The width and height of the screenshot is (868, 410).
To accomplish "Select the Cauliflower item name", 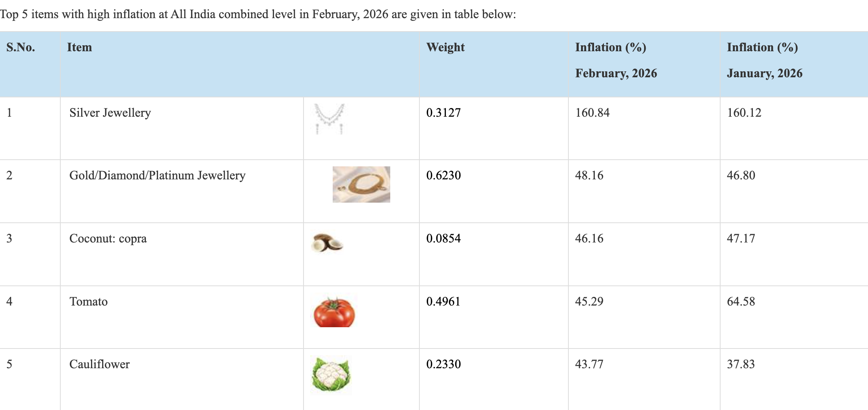I will coord(99,364).
